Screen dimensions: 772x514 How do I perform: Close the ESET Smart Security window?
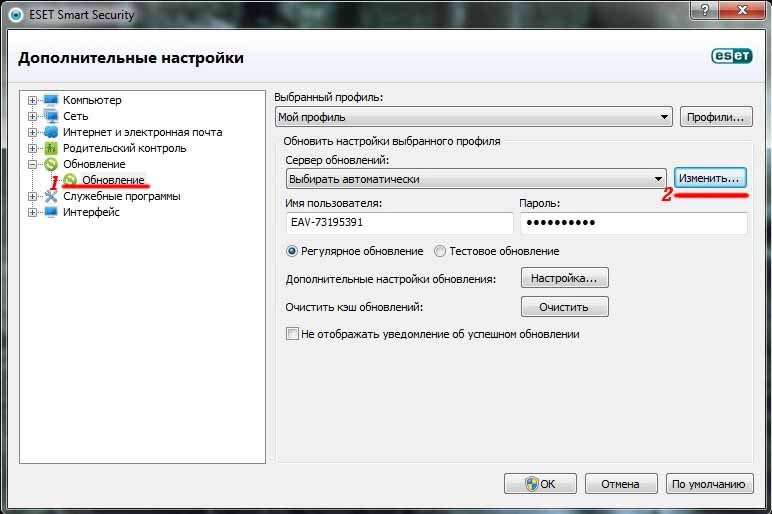[x=742, y=10]
